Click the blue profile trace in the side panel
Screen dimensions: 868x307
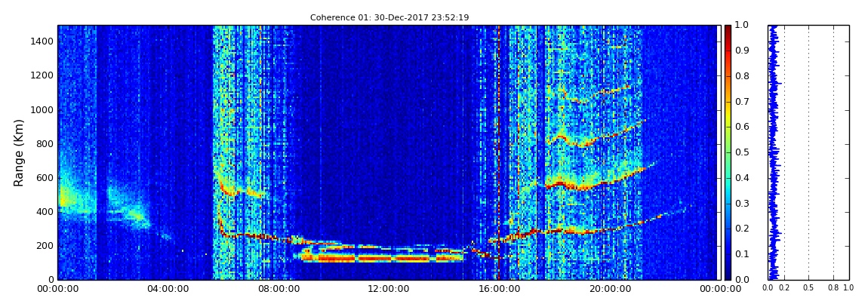coord(774,152)
